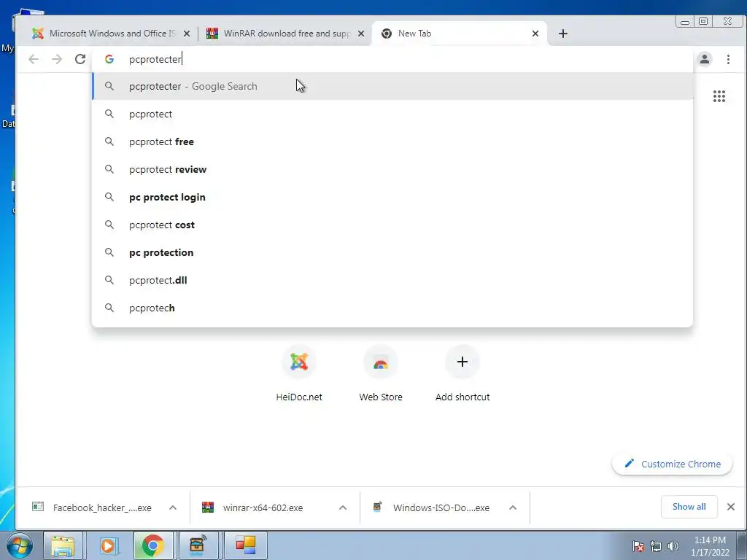
Task: Select the 'pcprotect free' suggestion
Action: click(392, 141)
